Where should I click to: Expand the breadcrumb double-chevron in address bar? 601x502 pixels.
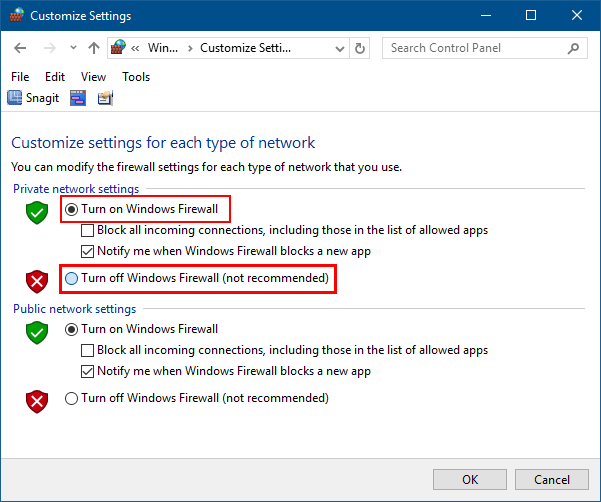[x=136, y=48]
